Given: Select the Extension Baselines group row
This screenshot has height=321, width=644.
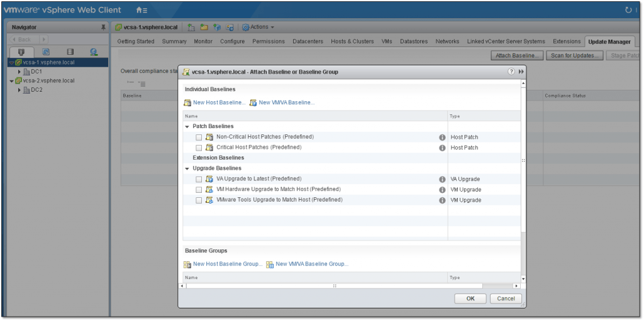Looking at the screenshot, I should pos(352,158).
